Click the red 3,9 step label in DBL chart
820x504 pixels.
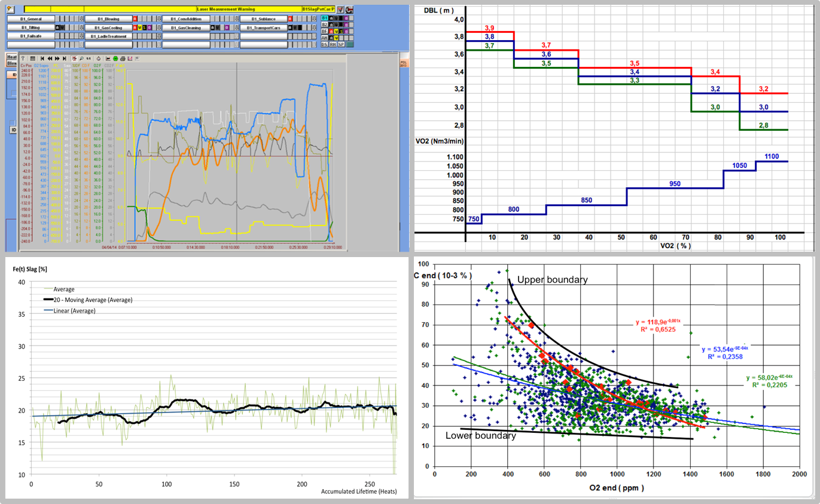point(489,29)
